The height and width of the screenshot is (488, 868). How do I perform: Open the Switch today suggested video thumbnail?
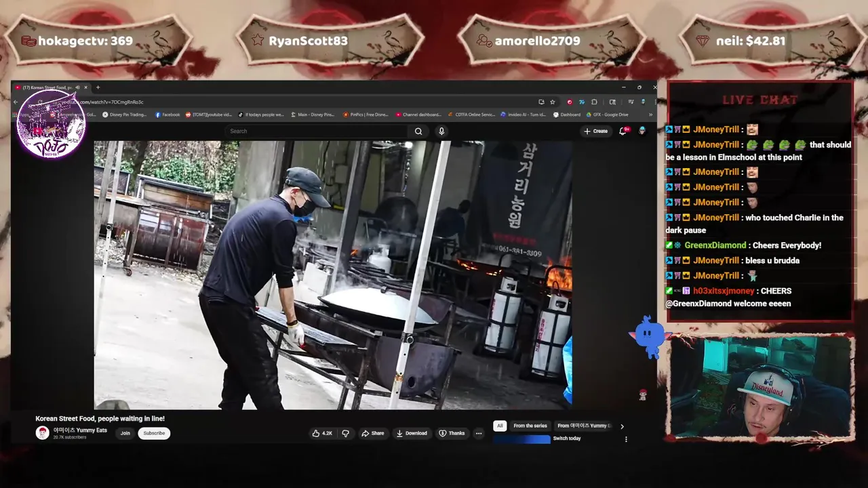point(521,439)
